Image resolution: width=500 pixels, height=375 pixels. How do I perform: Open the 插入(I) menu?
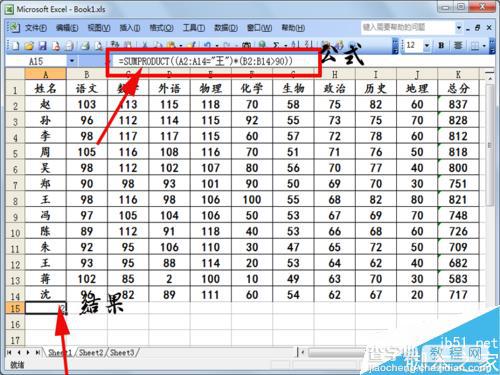tap(130, 28)
